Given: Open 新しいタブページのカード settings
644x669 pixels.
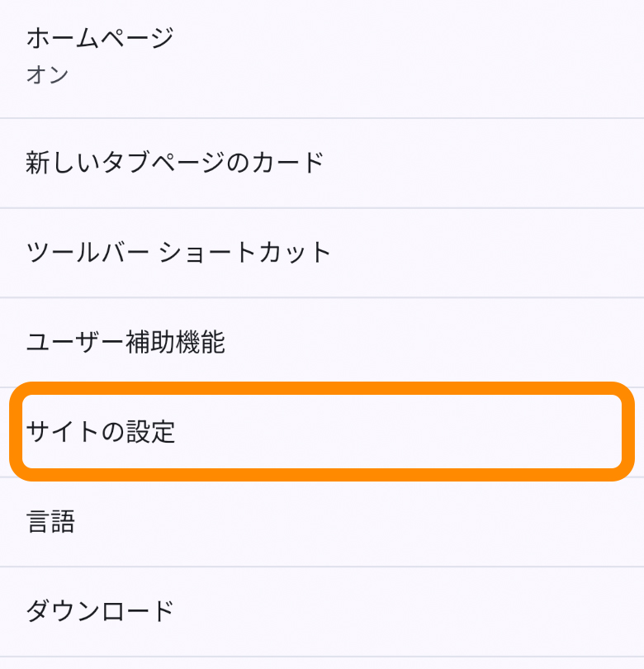Looking at the screenshot, I should [322, 163].
